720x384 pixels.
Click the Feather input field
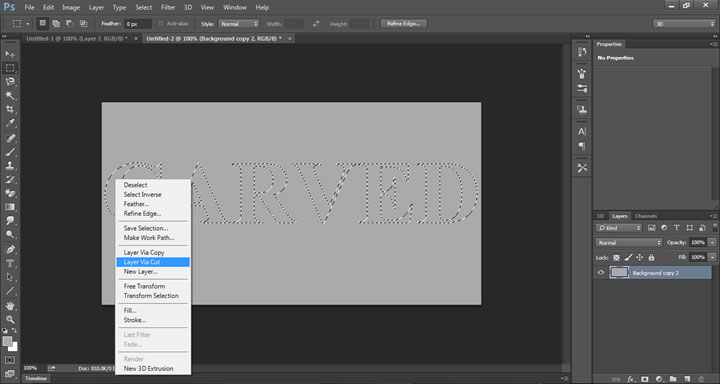point(138,23)
